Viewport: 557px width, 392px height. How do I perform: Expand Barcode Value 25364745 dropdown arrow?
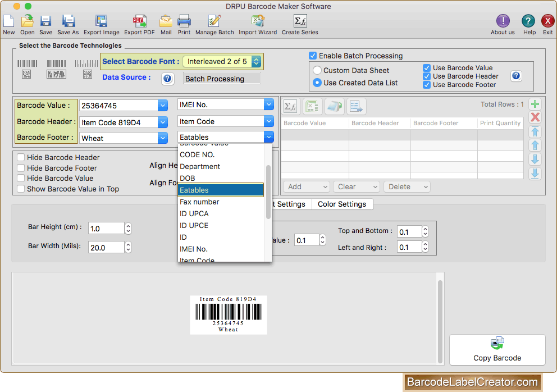pos(163,106)
